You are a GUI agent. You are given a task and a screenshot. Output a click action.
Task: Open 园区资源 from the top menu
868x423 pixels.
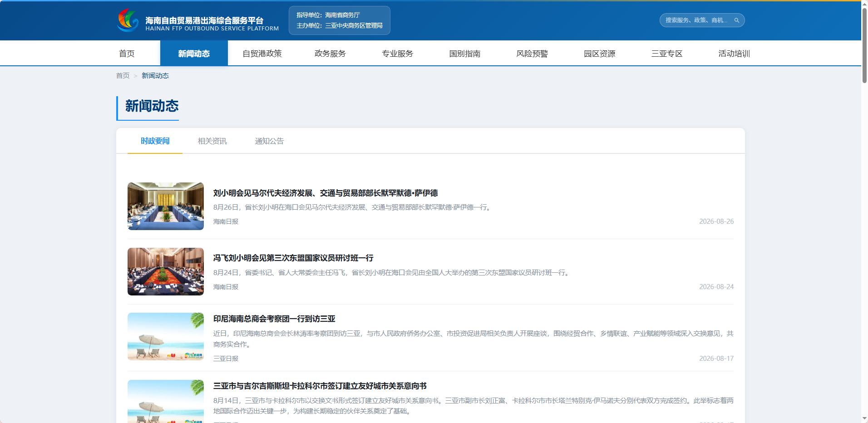coord(600,54)
